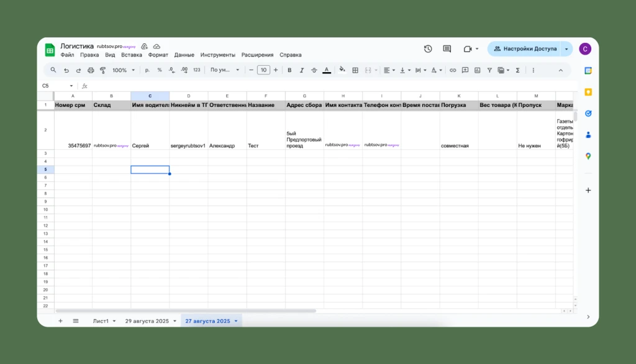This screenshot has width=636, height=364.
Task: Open the Данные menu
Action: tap(184, 55)
